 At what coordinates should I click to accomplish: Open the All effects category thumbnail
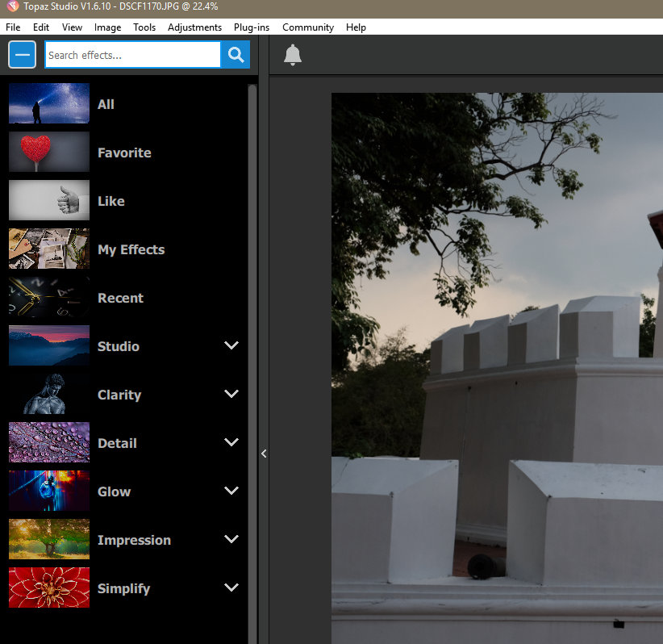[x=48, y=103]
